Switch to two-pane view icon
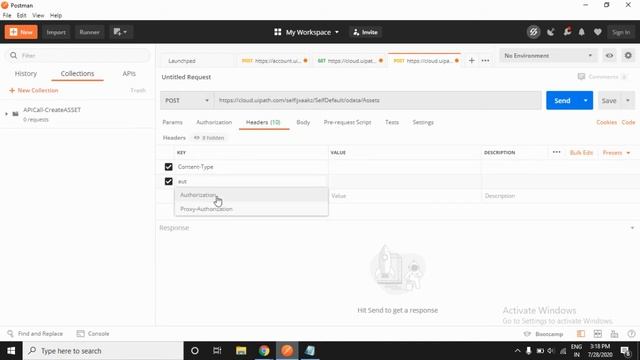The image size is (640, 360). coord(598,334)
